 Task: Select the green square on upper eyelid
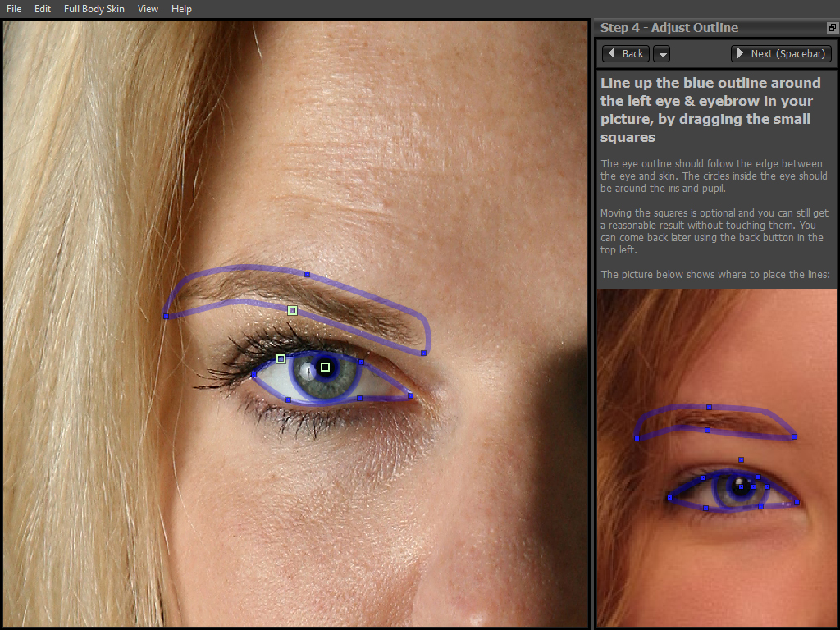coord(281,358)
